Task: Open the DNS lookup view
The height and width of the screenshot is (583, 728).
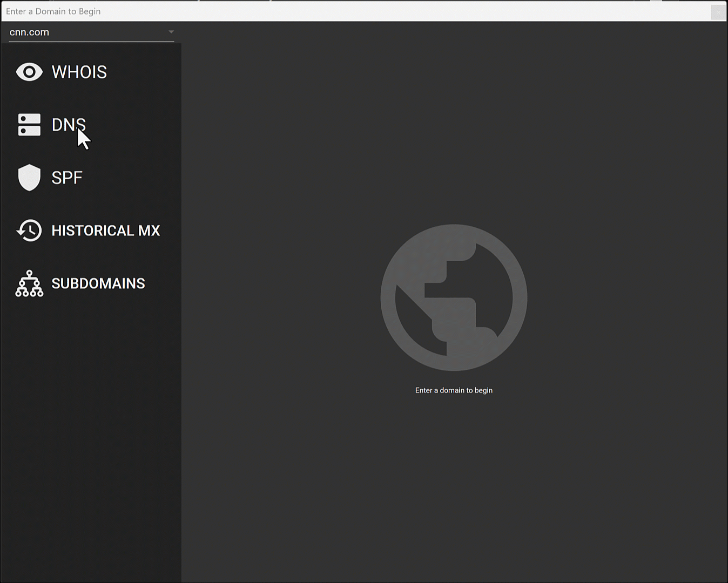Action: [x=69, y=125]
